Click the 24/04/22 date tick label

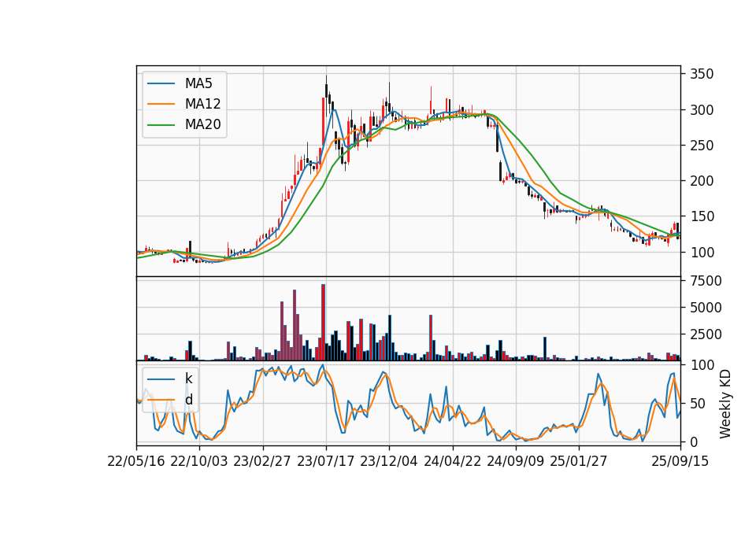pos(452,461)
